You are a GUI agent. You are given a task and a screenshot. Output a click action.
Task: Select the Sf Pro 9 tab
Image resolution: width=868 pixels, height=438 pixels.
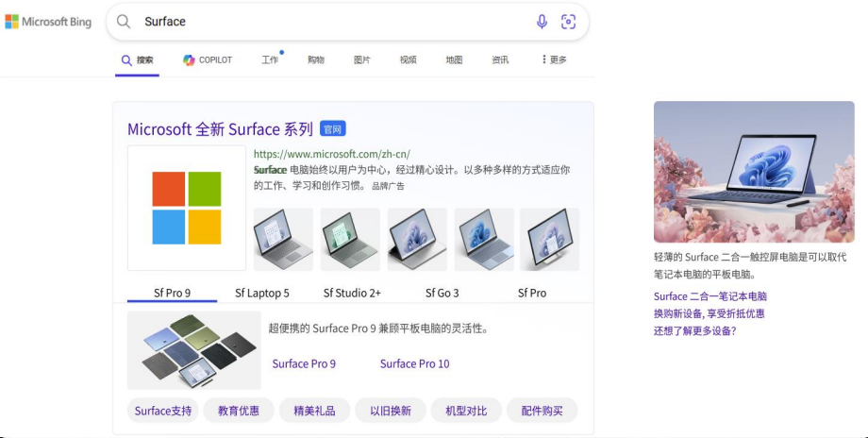(172, 293)
